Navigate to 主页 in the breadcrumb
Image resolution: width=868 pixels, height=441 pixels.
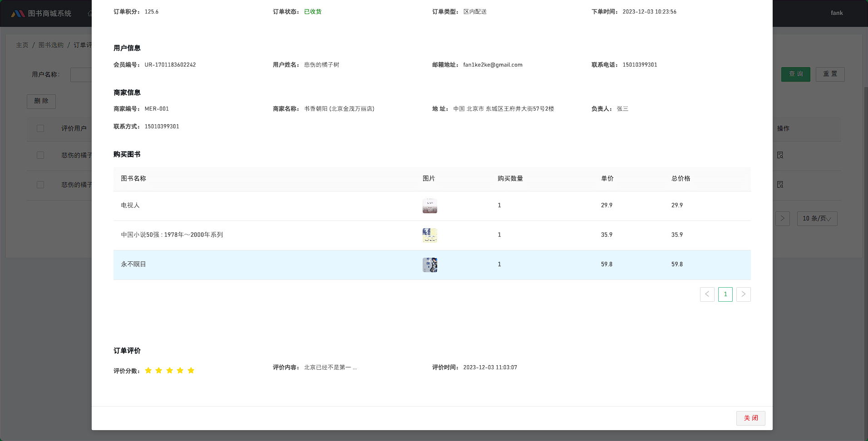23,45
